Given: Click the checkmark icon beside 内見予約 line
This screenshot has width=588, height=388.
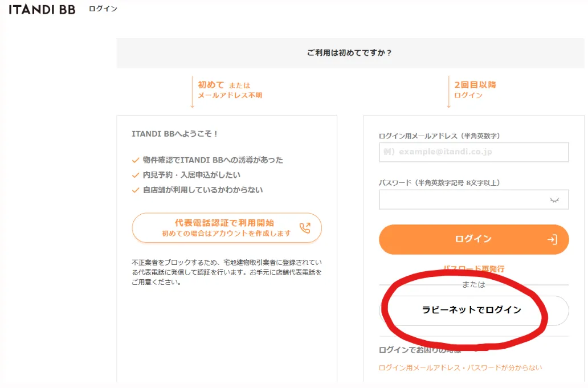Looking at the screenshot, I should tap(136, 175).
